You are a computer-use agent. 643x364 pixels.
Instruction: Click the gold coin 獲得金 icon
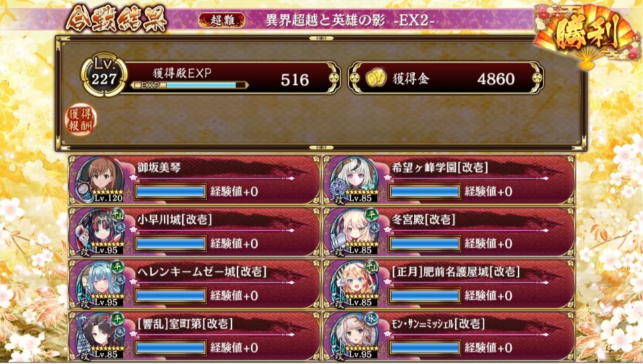point(376,78)
